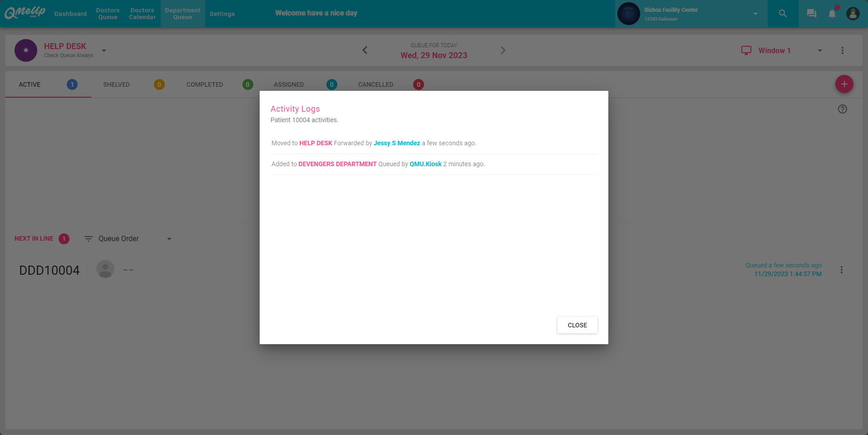
Task: Click the display monitor icon beside Window 1
Action: [745, 50]
